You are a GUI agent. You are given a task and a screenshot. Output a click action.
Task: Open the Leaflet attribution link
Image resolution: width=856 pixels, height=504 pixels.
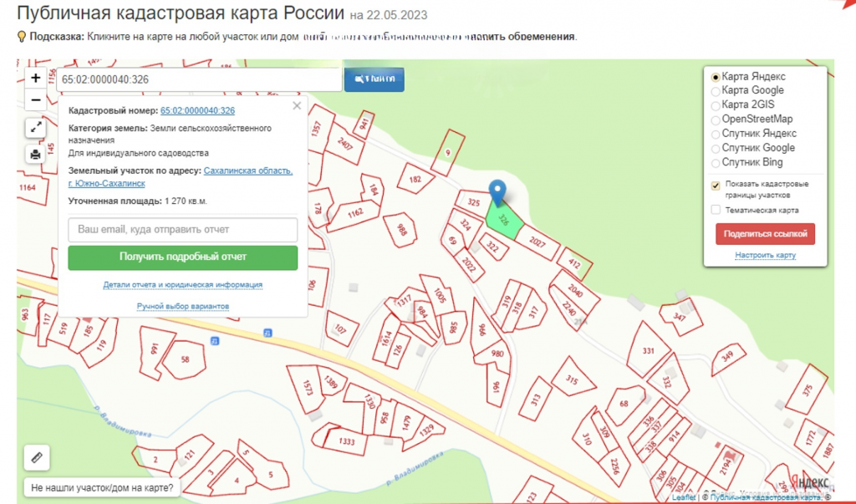684,497
